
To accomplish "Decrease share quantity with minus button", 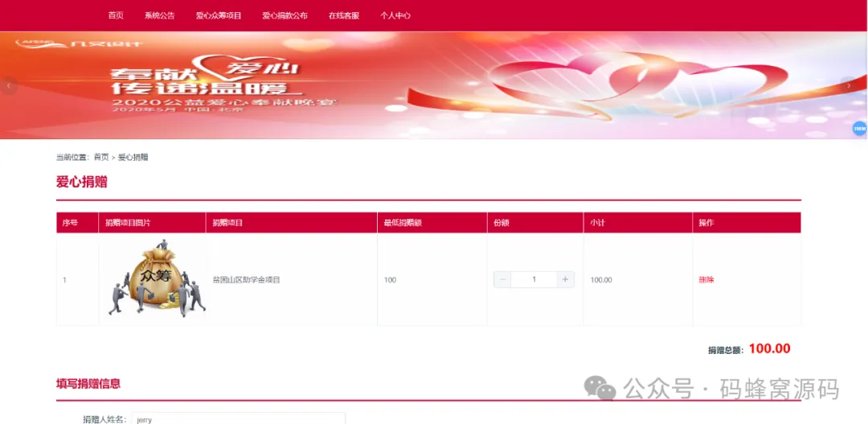I will click(x=502, y=279).
